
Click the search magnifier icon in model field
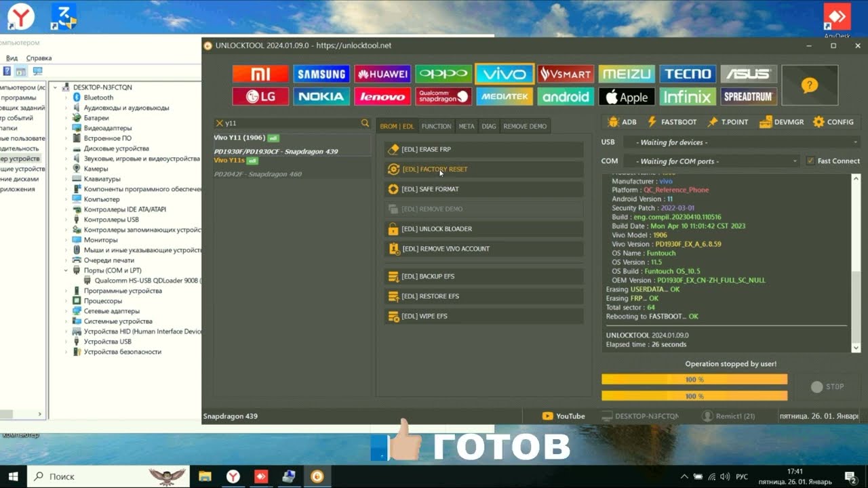365,123
